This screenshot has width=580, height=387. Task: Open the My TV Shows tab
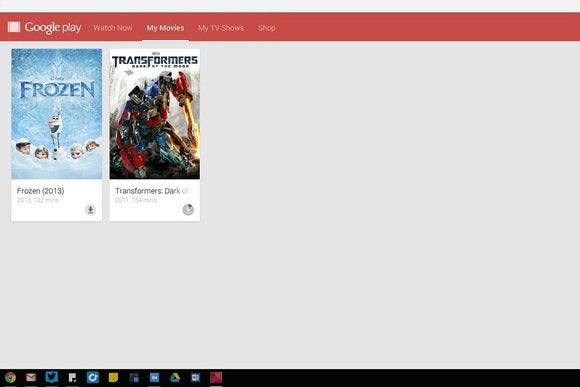pyautogui.click(x=221, y=28)
